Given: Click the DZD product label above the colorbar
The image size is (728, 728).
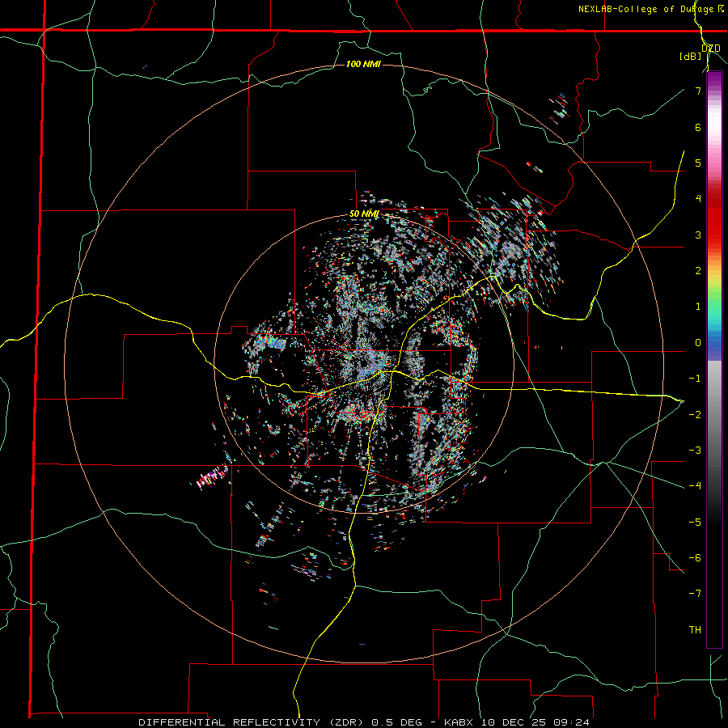Looking at the screenshot, I should (x=711, y=49).
